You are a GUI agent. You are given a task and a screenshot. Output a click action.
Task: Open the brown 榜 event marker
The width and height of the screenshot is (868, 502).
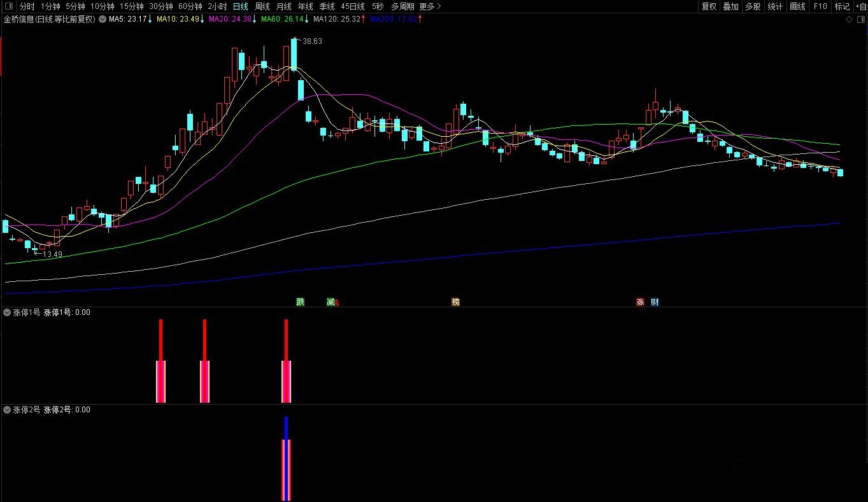tap(455, 302)
